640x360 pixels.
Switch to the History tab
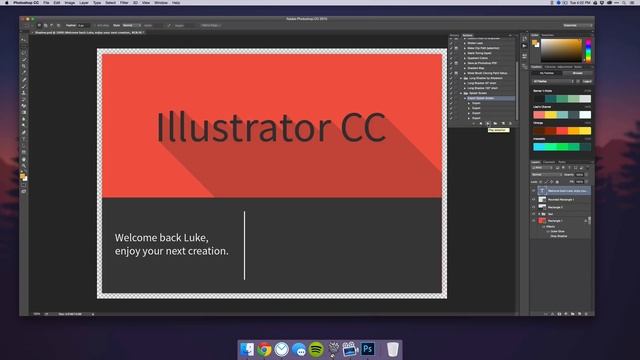pos(454,35)
